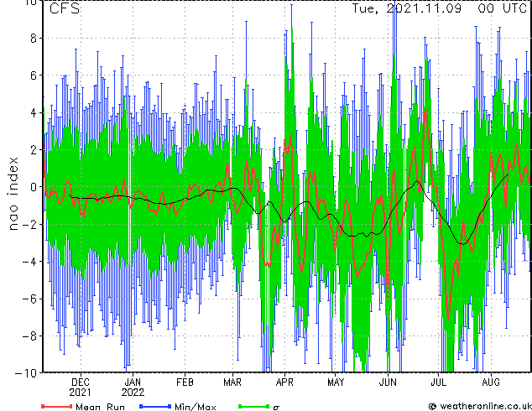Click the FEB x-axis label
The image size is (532, 411).
pos(185,382)
